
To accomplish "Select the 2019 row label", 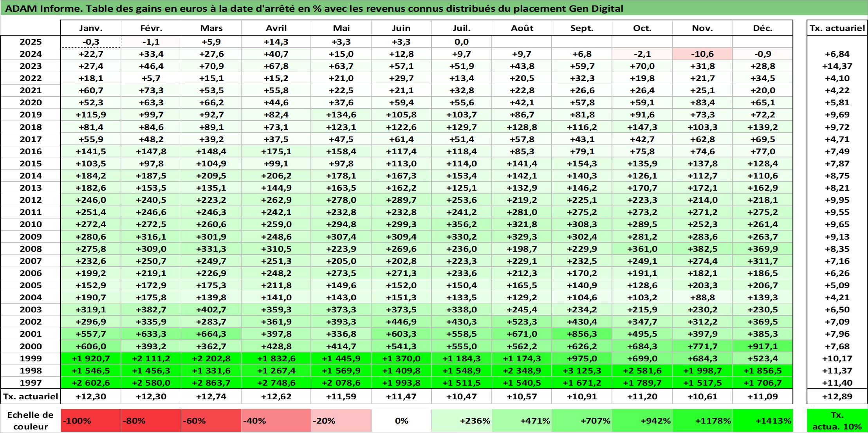I will pyautogui.click(x=31, y=115).
